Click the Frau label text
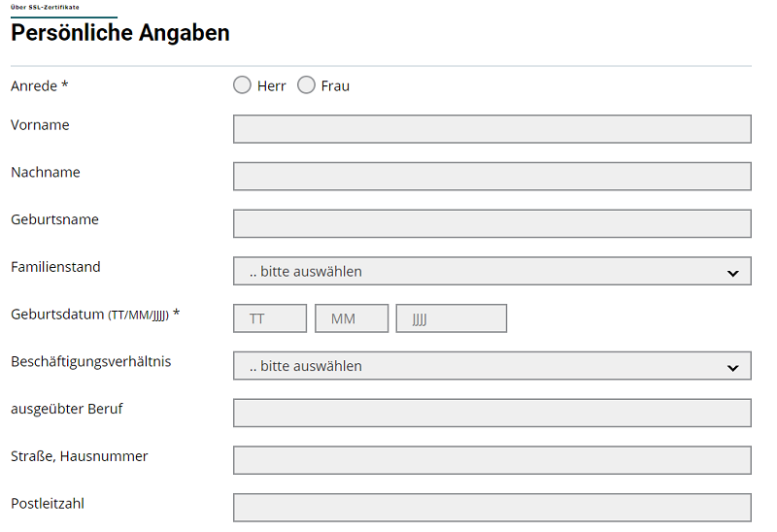Image resolution: width=777 pixels, height=532 pixels. pos(335,86)
